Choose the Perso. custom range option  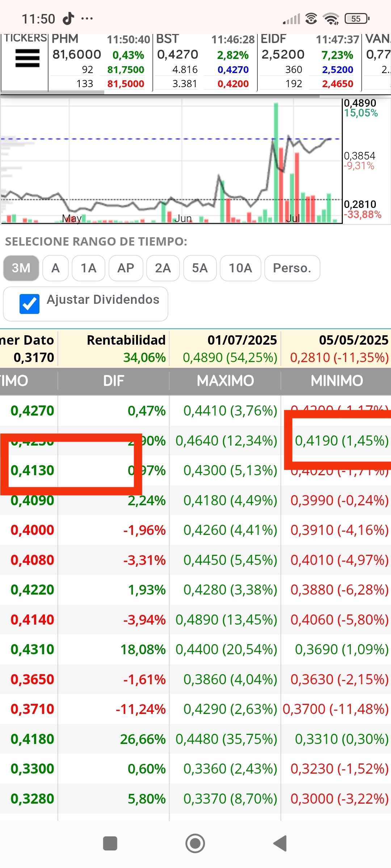[292, 268]
